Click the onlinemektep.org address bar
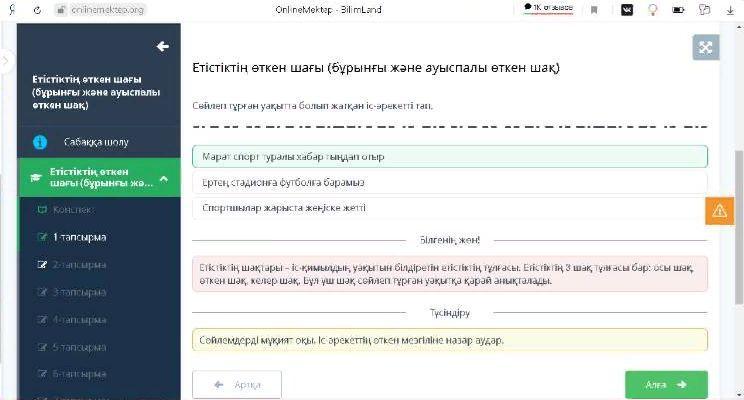 (108, 9)
